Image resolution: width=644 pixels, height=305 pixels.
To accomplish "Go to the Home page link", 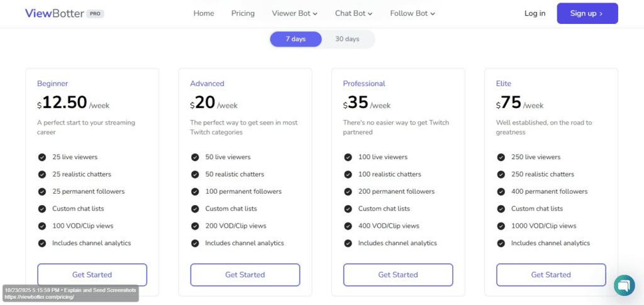I will click(204, 13).
